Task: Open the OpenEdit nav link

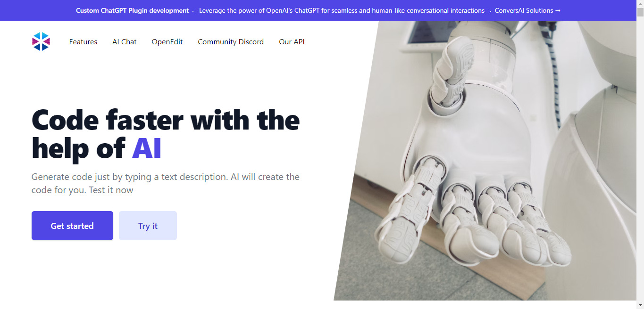Action: pyautogui.click(x=167, y=42)
